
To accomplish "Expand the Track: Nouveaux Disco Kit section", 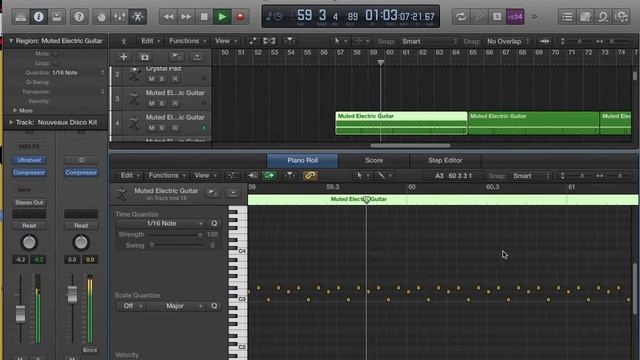I will 11,122.
